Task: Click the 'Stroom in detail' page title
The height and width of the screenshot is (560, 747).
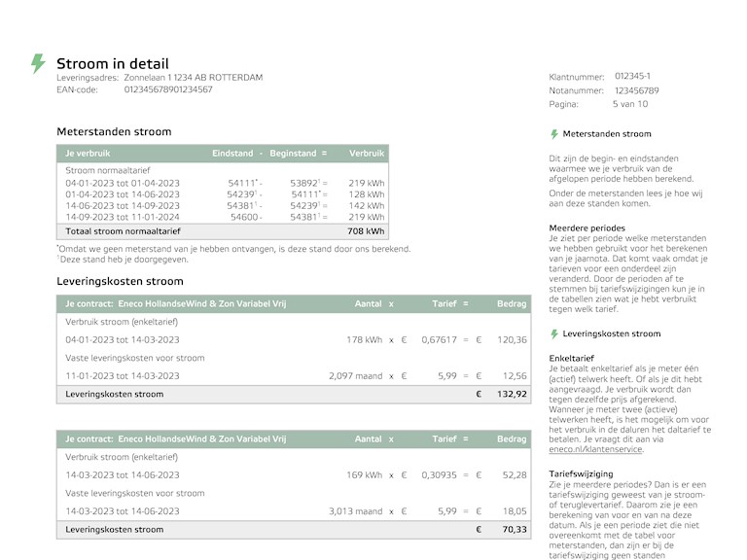Action: point(112,63)
